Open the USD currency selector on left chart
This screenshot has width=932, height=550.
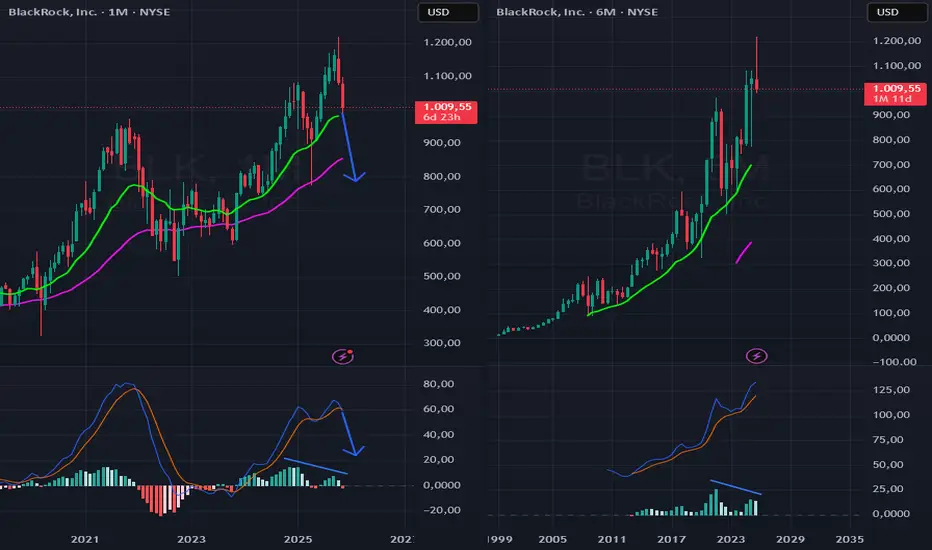(448, 12)
